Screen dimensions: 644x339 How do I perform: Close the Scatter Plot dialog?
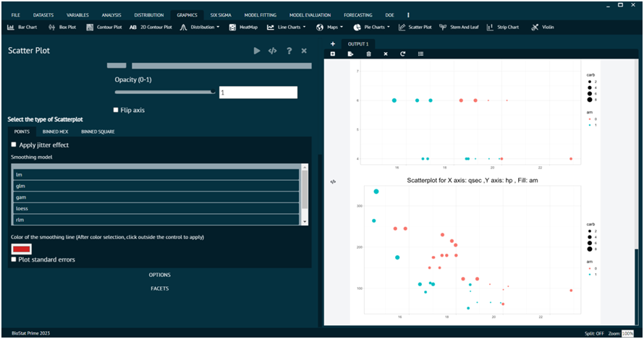point(304,51)
